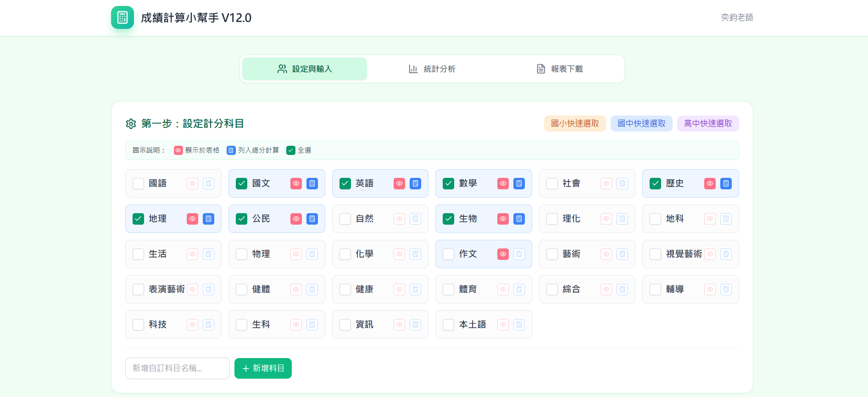Enable calculator total icon for 視覺藝術
The width and height of the screenshot is (868, 397).
[x=726, y=254]
